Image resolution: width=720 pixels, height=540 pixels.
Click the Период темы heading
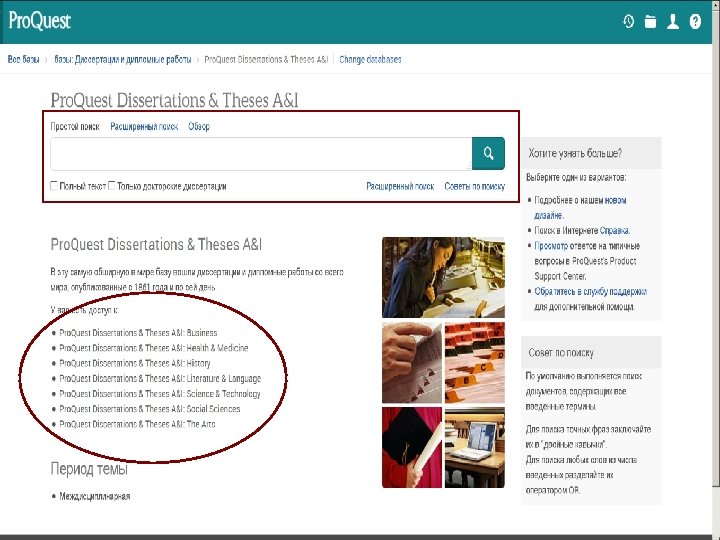89,469
